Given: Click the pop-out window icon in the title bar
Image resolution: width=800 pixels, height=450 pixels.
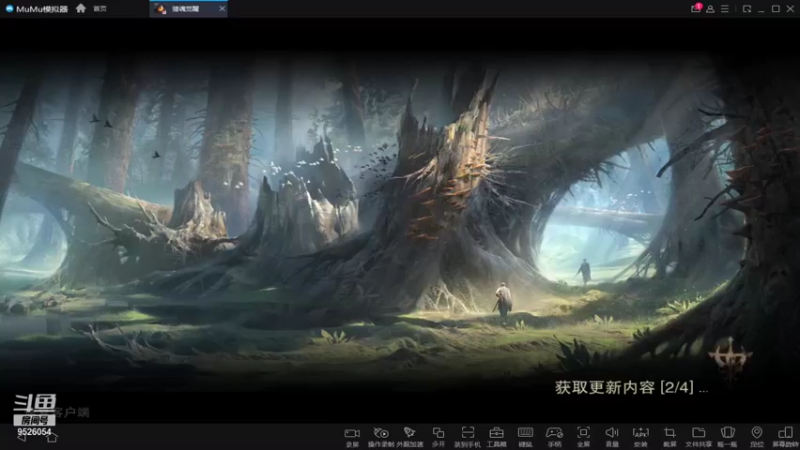Looking at the screenshot, I should 747,9.
